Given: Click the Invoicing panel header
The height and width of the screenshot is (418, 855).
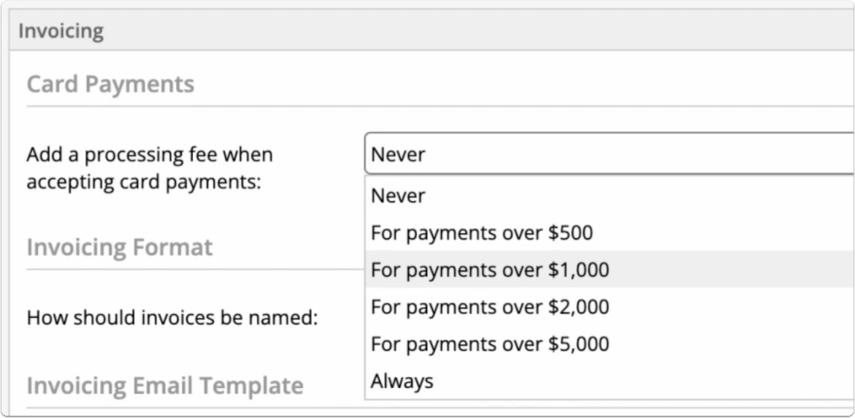Looking at the screenshot, I should point(432,32).
